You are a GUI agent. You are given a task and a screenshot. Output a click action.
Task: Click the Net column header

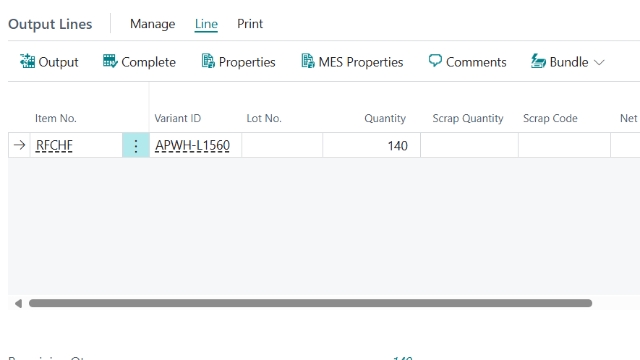coord(629,118)
